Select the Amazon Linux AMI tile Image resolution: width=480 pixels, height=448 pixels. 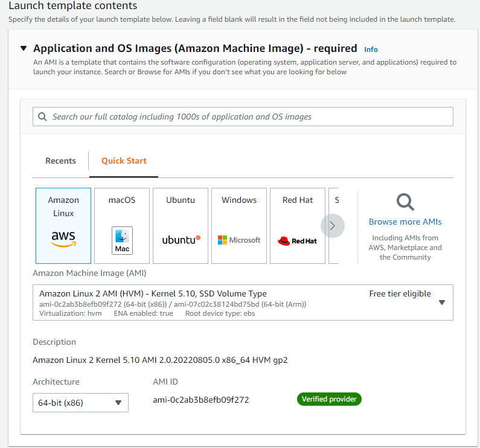point(63,226)
